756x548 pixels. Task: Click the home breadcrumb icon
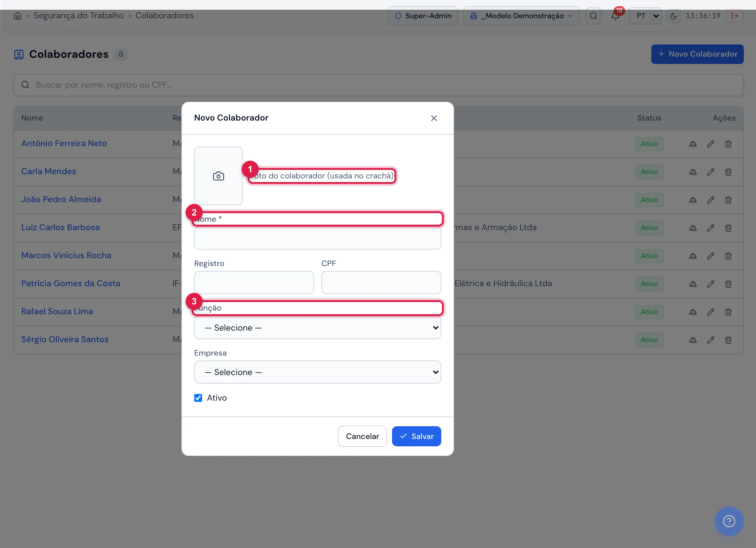[18, 16]
